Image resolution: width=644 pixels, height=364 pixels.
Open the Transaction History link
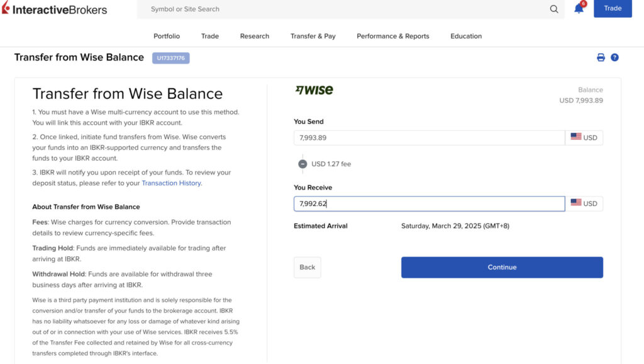point(171,183)
